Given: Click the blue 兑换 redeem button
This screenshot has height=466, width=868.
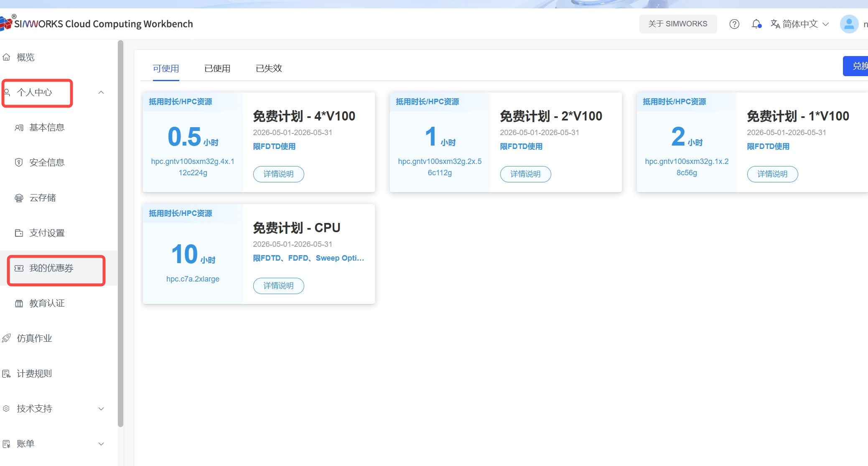Looking at the screenshot, I should (x=855, y=66).
